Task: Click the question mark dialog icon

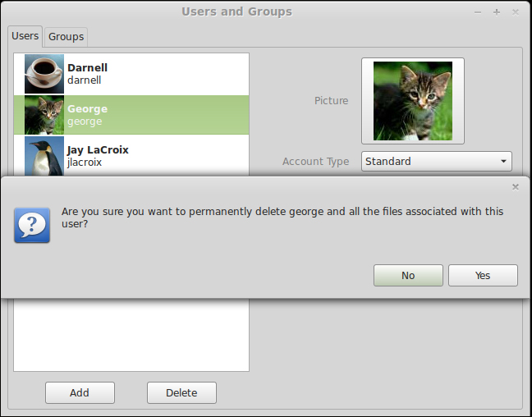Action: coord(32,225)
